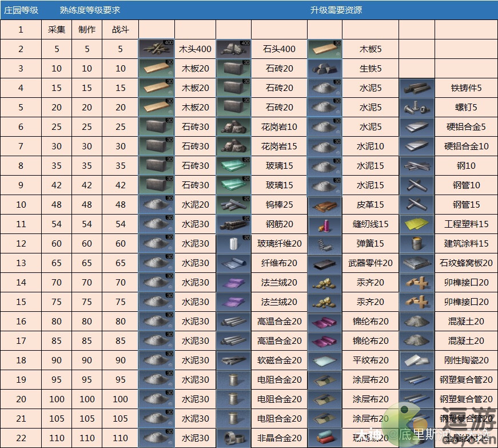The image size is (498, 448).
Task: Click the granite icon beside 花岗岩10
Action: click(233, 127)
